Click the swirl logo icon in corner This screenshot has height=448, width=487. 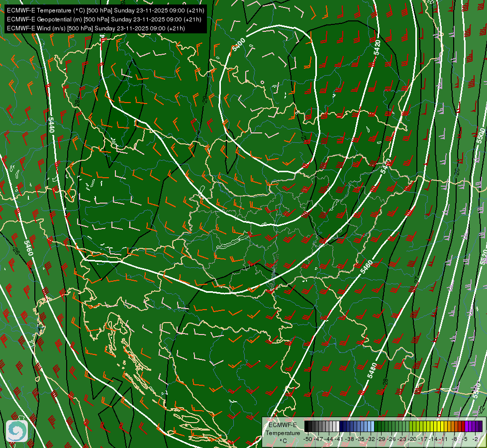point(17,431)
